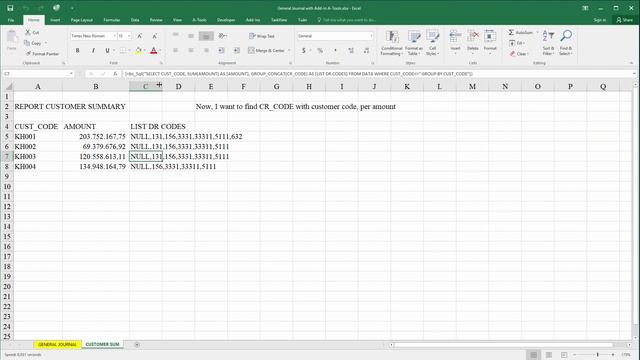Select the CUSTOMER SUM sheet tab
The height and width of the screenshot is (360, 640).
click(102, 344)
